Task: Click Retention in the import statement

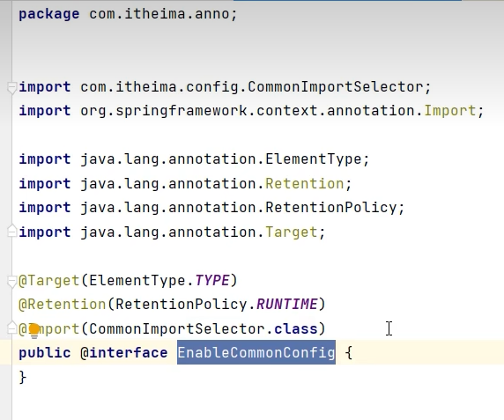Action: [x=304, y=184]
